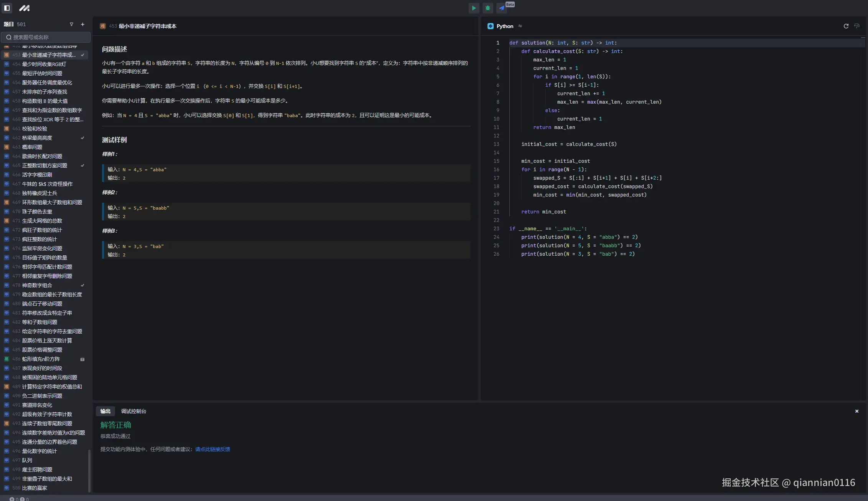Reset code with the refresh icon

(x=846, y=26)
